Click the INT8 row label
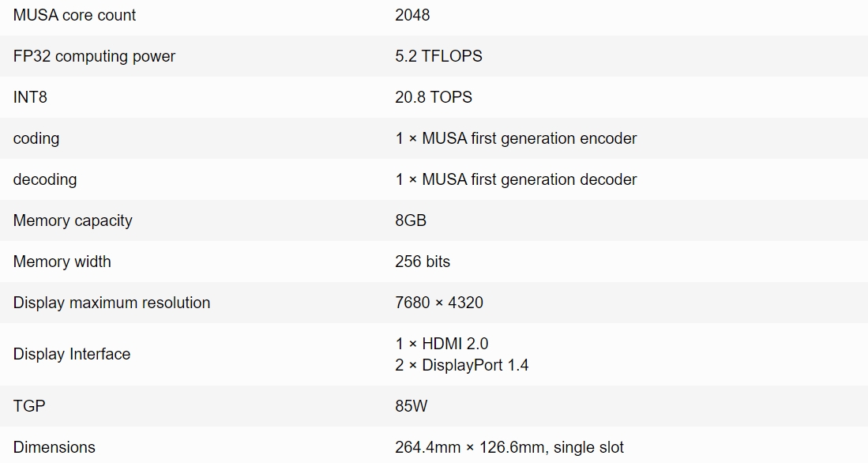Image resolution: width=868 pixels, height=463 pixels. [x=30, y=97]
